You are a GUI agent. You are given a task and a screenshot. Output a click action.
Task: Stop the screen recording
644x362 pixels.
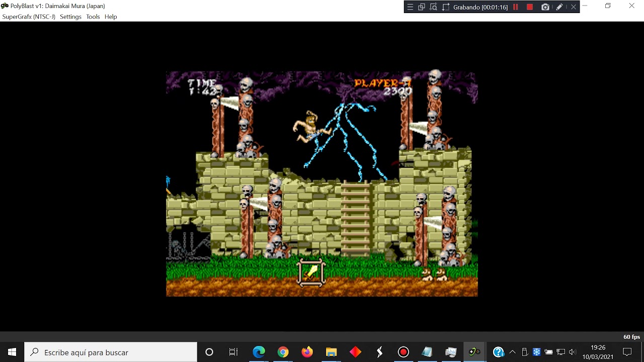click(x=530, y=7)
